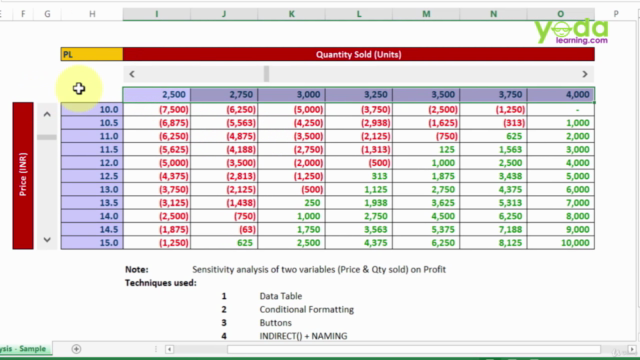
Task: Select the 10.5 price cell
Action: [x=92, y=123]
